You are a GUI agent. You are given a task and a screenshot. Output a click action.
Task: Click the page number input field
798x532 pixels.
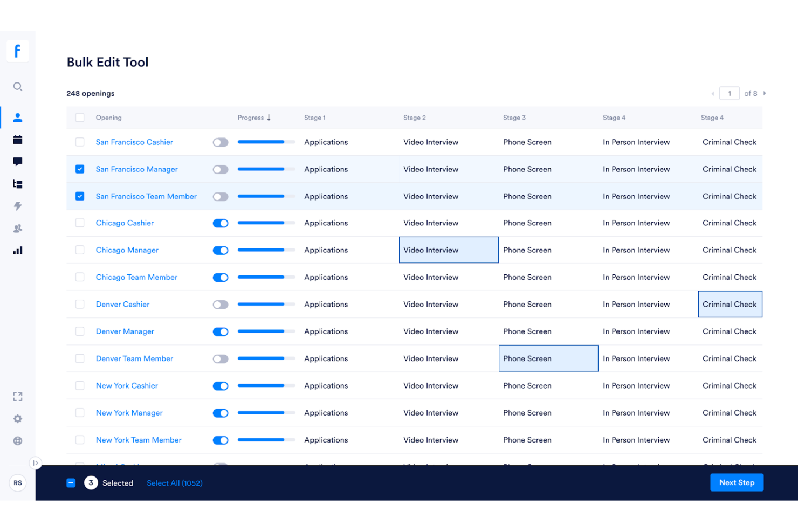pyautogui.click(x=730, y=94)
